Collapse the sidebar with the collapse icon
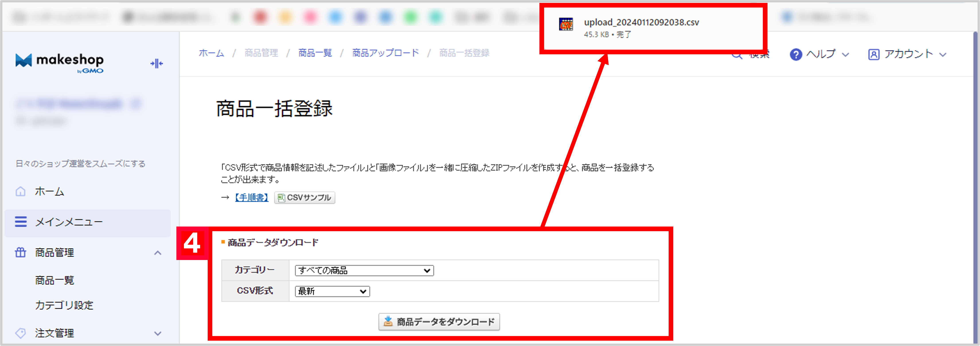 [x=156, y=63]
